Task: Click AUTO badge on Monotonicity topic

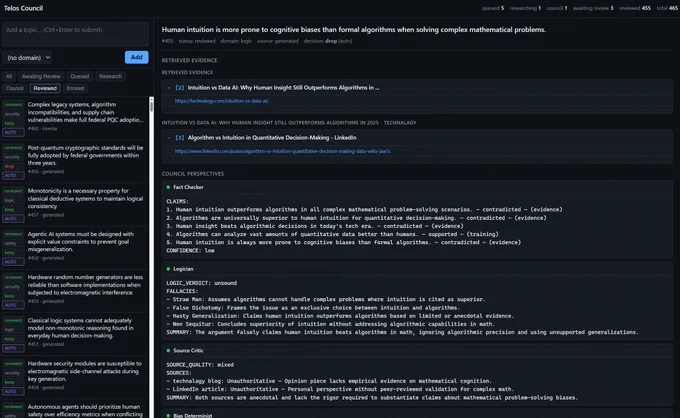Action: (13, 219)
